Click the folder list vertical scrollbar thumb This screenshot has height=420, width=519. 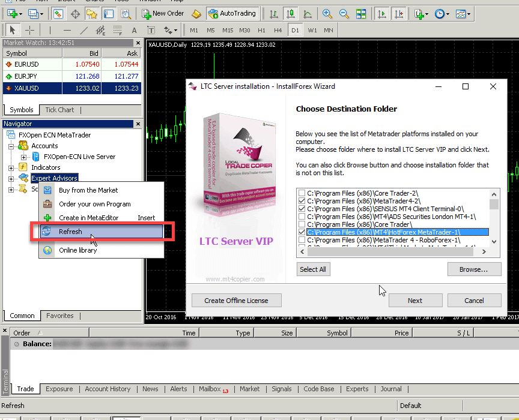click(494, 205)
